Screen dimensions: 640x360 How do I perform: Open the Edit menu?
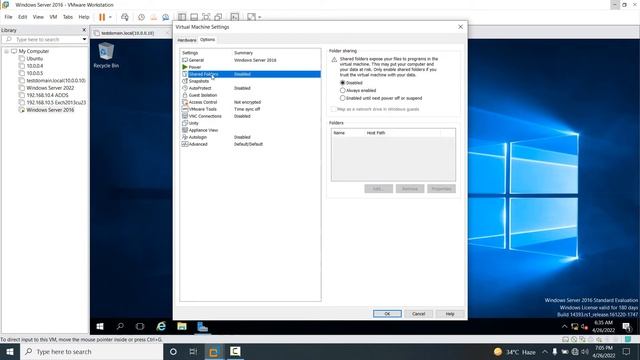coord(22,17)
